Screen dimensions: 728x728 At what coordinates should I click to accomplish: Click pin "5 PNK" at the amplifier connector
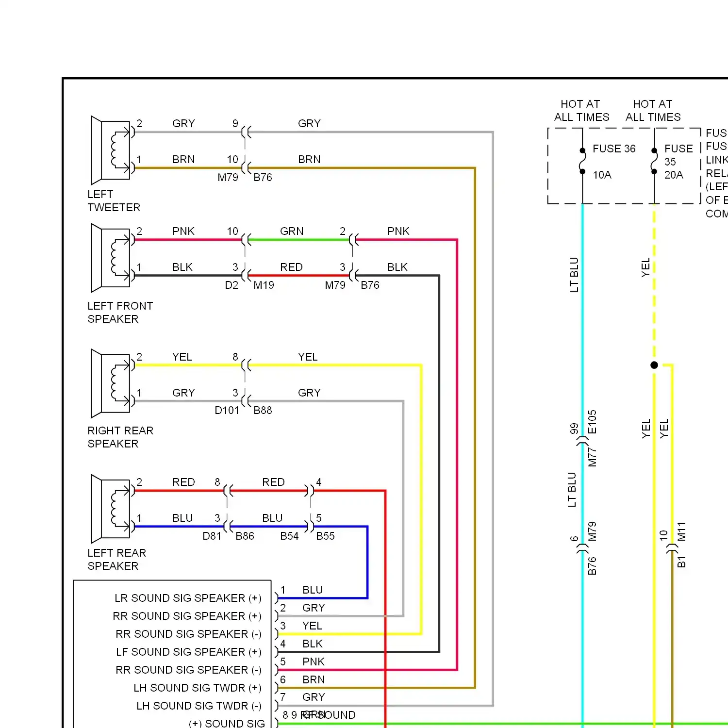[302, 662]
